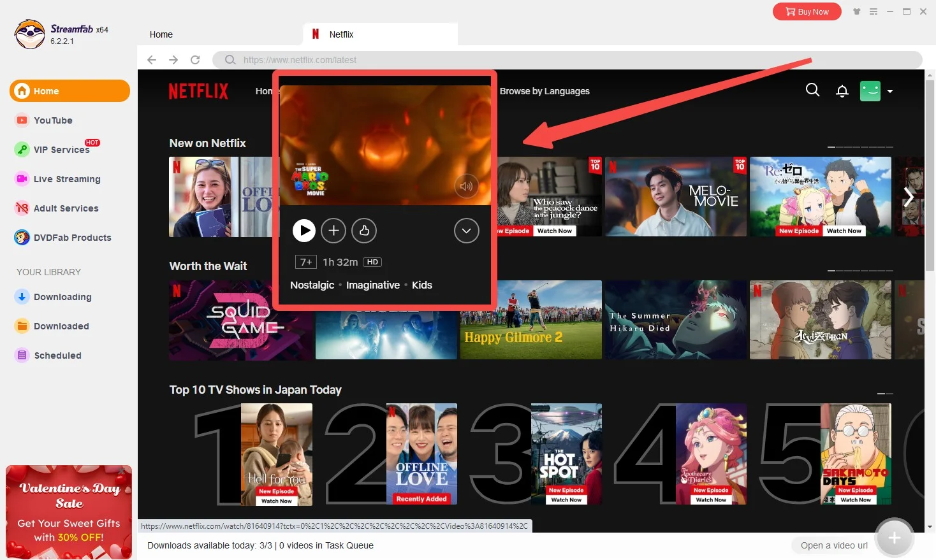Open The Summer Hikaru Died thumbnail
Viewport: 936px width, 560px height.
click(x=676, y=320)
